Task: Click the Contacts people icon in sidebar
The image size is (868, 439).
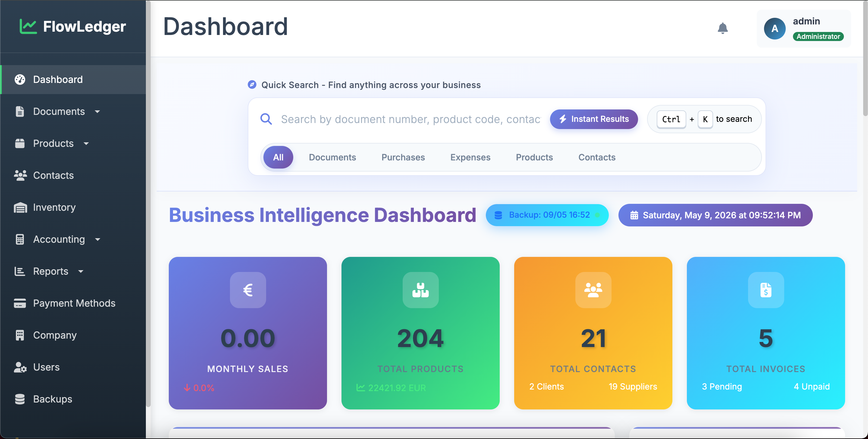Action: pos(20,175)
